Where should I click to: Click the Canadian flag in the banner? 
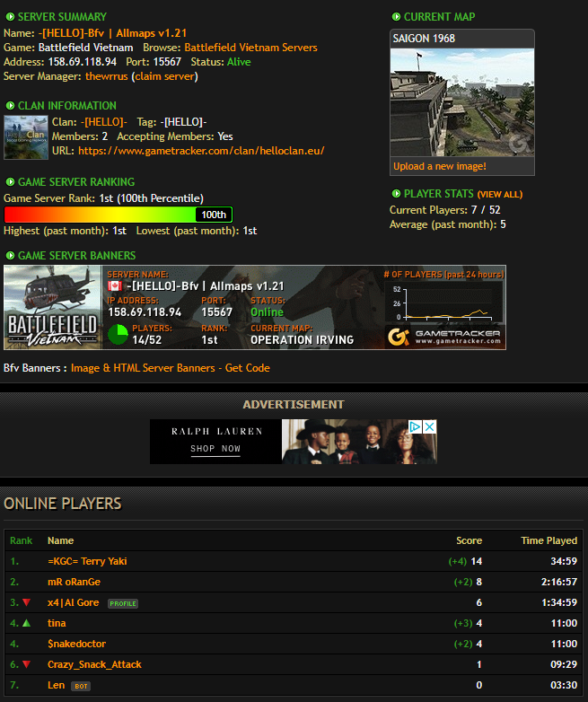[x=115, y=286]
